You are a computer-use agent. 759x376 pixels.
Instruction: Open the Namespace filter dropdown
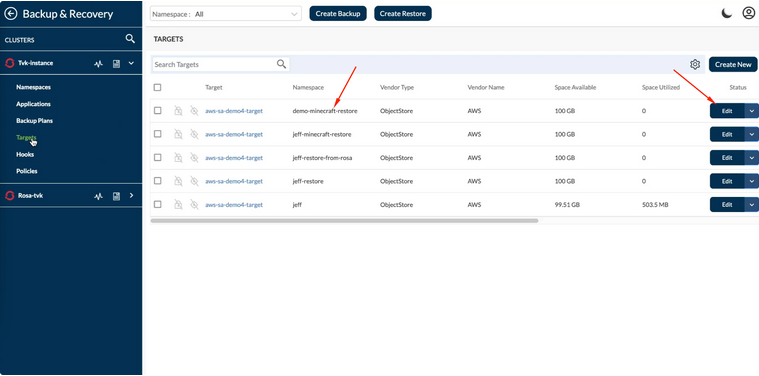click(226, 14)
